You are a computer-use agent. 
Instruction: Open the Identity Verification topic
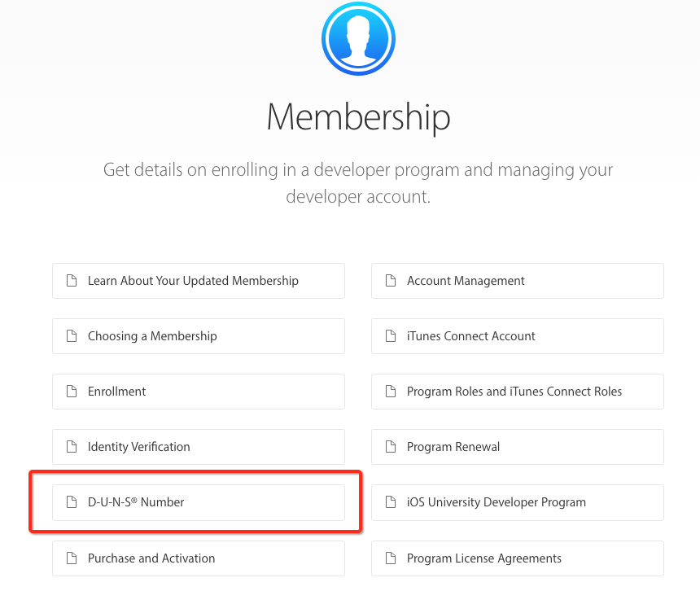(x=139, y=447)
